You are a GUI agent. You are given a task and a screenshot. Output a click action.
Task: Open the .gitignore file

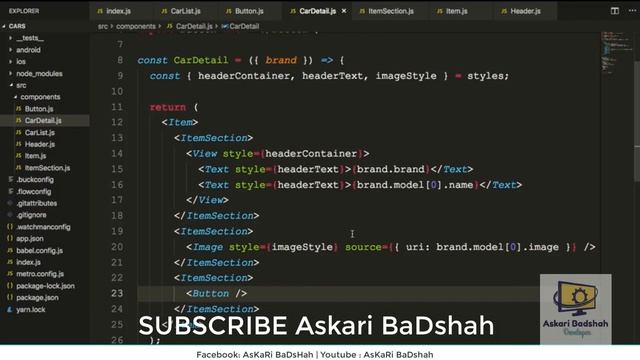coord(31,215)
